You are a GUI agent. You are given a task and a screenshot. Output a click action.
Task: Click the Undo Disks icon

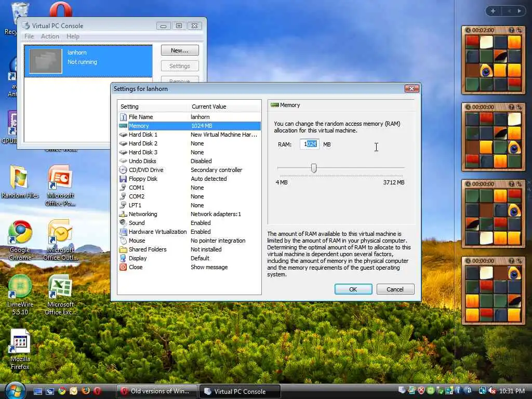[x=123, y=161]
